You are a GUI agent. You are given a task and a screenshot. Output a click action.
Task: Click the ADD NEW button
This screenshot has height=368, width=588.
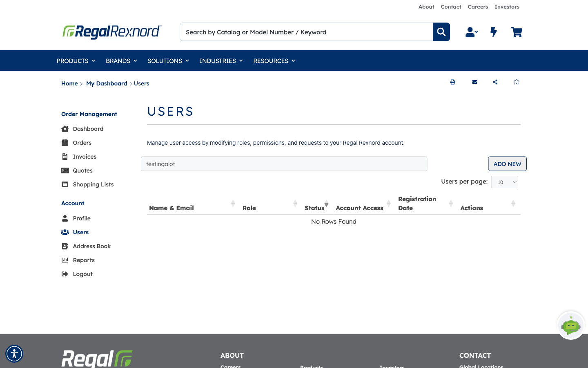pyautogui.click(x=508, y=164)
